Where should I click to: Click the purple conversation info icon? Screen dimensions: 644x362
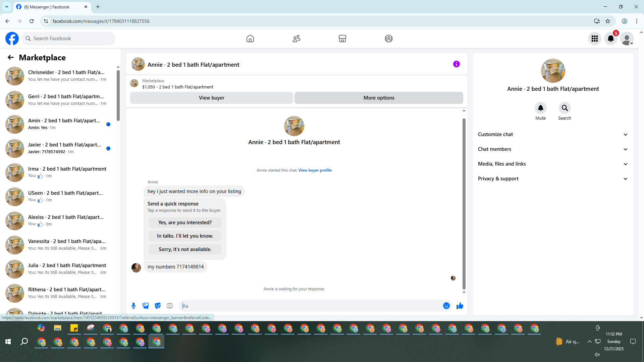456,64
